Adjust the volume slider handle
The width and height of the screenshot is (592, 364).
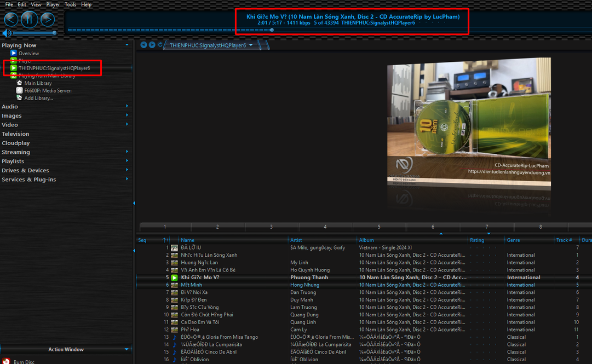pos(54,33)
